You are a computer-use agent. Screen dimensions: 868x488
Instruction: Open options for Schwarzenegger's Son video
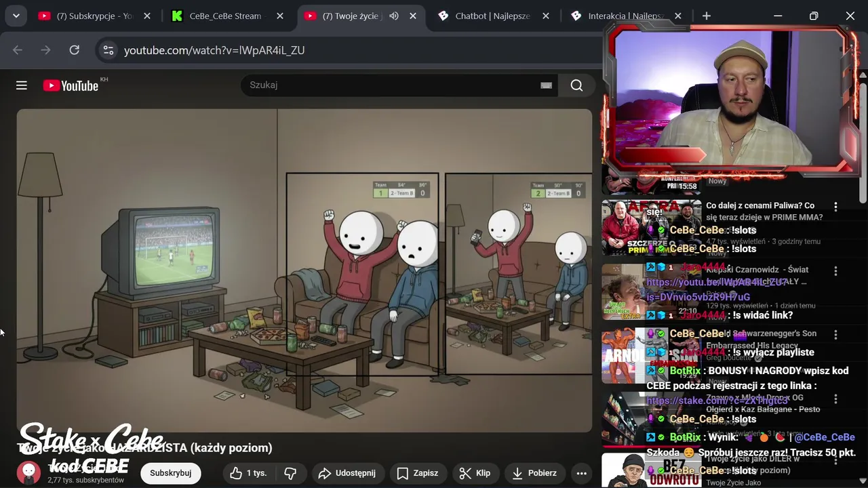(x=835, y=335)
